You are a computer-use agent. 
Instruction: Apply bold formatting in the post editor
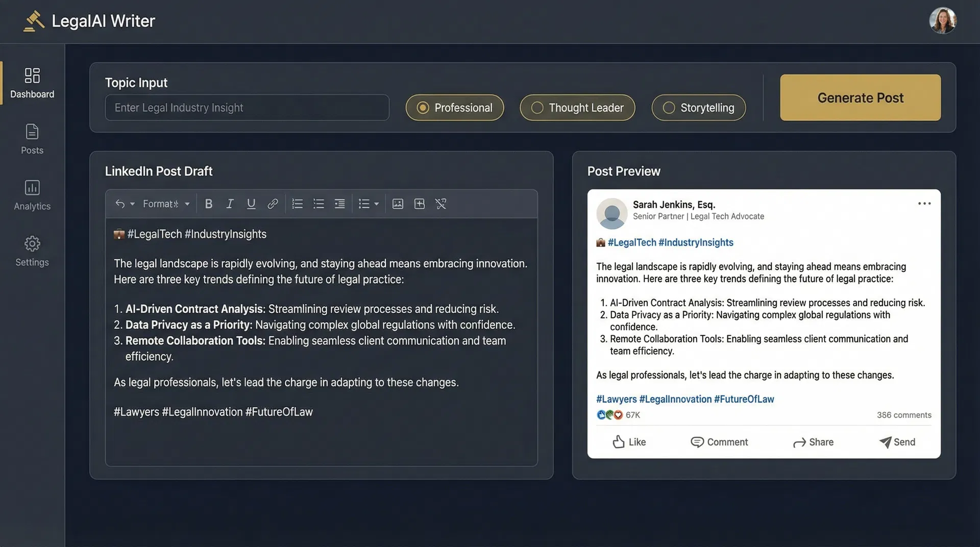[208, 203]
